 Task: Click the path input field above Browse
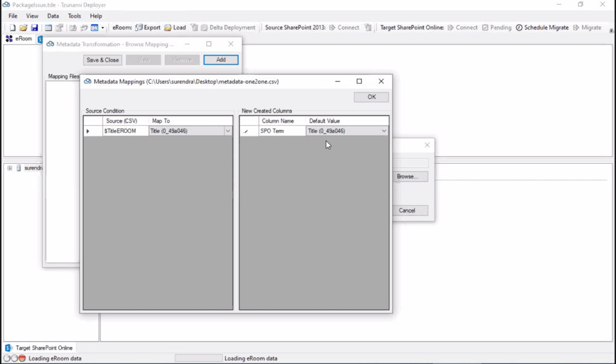tap(410, 162)
